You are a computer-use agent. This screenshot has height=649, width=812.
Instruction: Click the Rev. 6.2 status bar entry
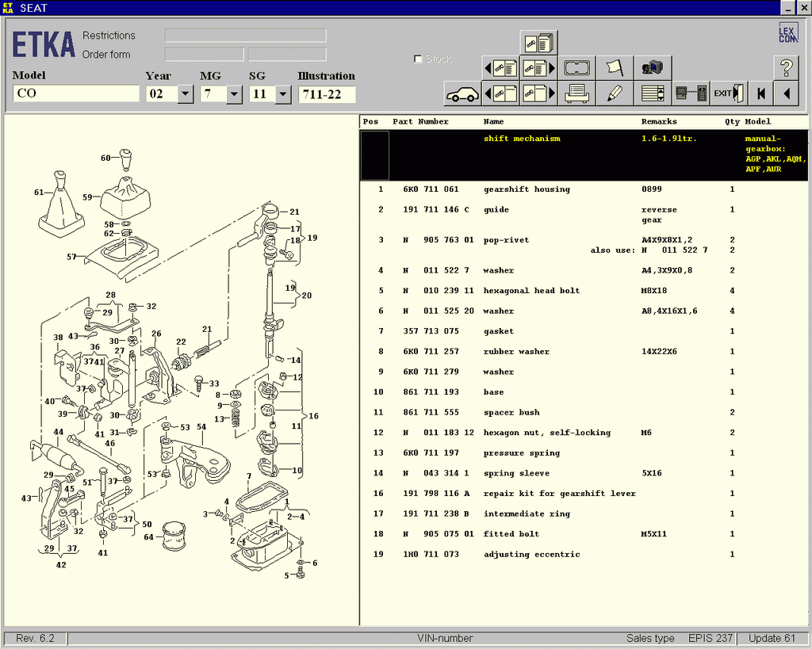[x=35, y=638]
